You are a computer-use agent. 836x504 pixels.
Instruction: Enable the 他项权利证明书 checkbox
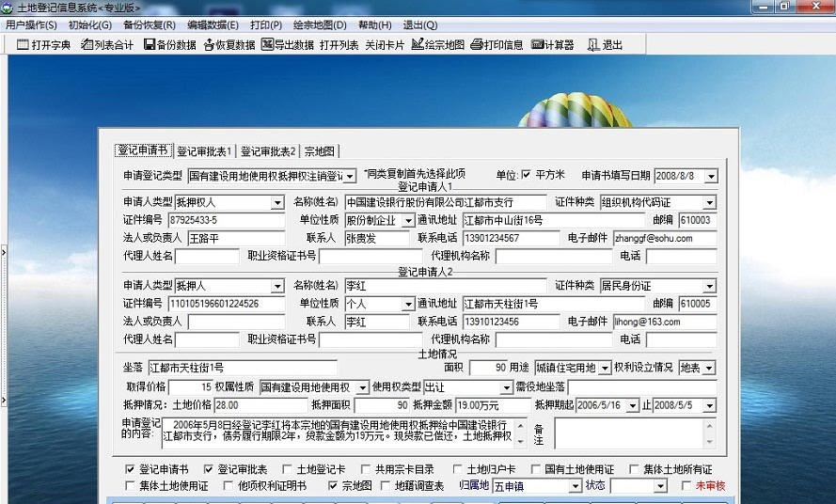(x=229, y=486)
